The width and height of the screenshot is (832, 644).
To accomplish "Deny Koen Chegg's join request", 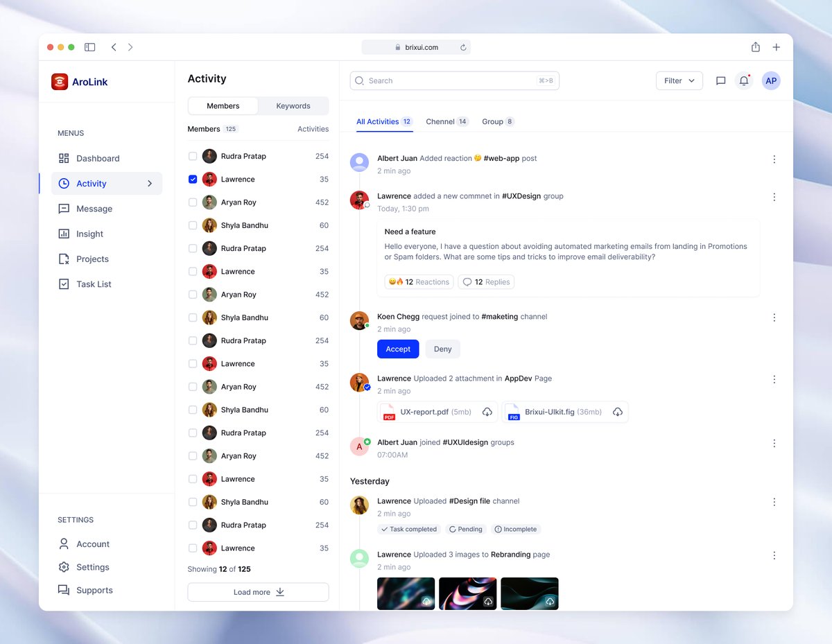I will point(443,349).
